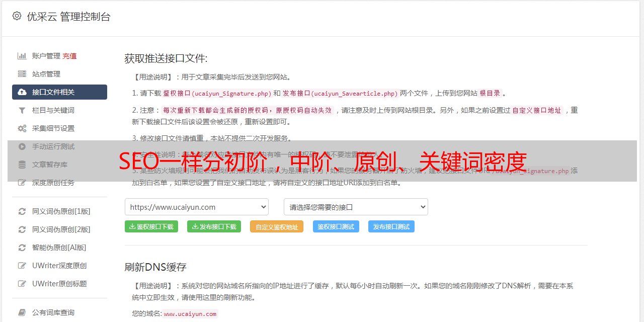Viewport: 644px width, 322px height.
Task: Click the green 发布接口下载 button
Action: point(214,226)
